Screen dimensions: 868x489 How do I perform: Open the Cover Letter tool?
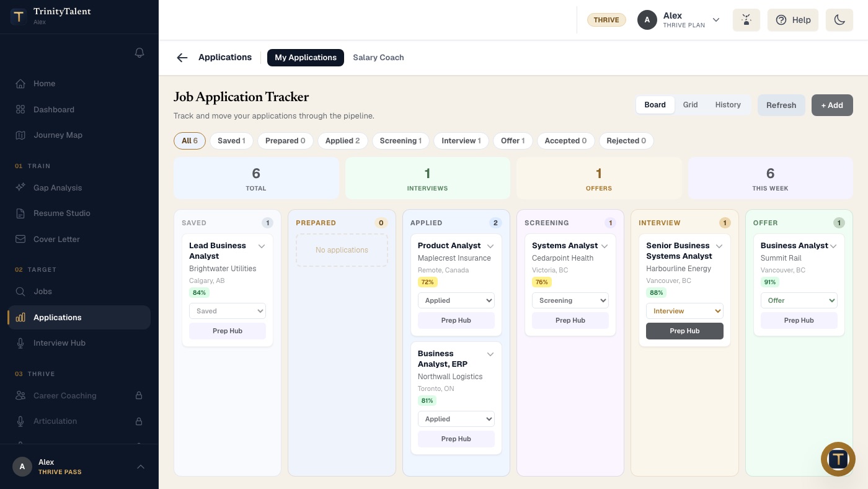point(79,239)
